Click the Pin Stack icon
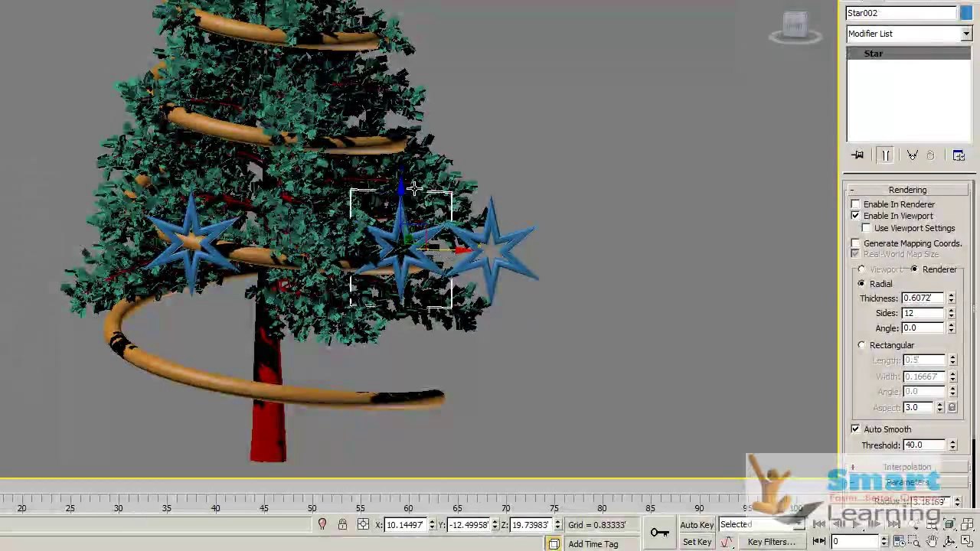The image size is (980, 551). (x=857, y=155)
